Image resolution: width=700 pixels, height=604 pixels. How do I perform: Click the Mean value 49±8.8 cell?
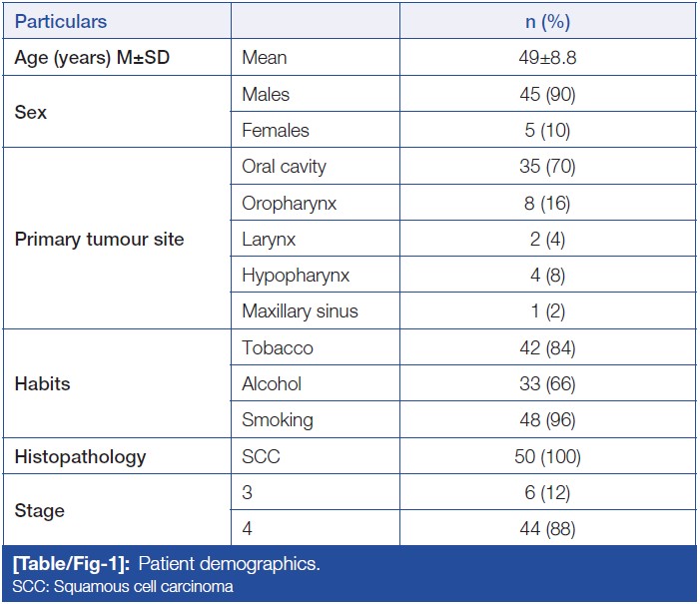[x=547, y=58]
